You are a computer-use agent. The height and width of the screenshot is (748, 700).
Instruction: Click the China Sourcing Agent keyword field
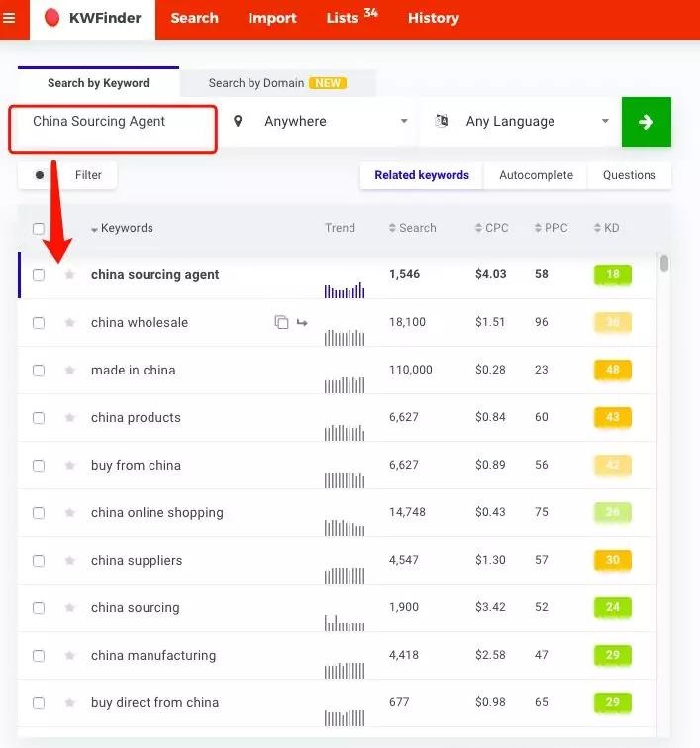[x=113, y=122]
